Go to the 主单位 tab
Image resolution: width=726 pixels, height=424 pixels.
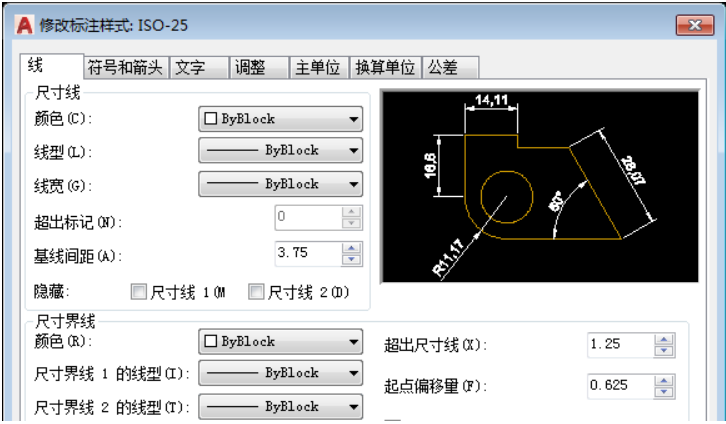click(317, 67)
